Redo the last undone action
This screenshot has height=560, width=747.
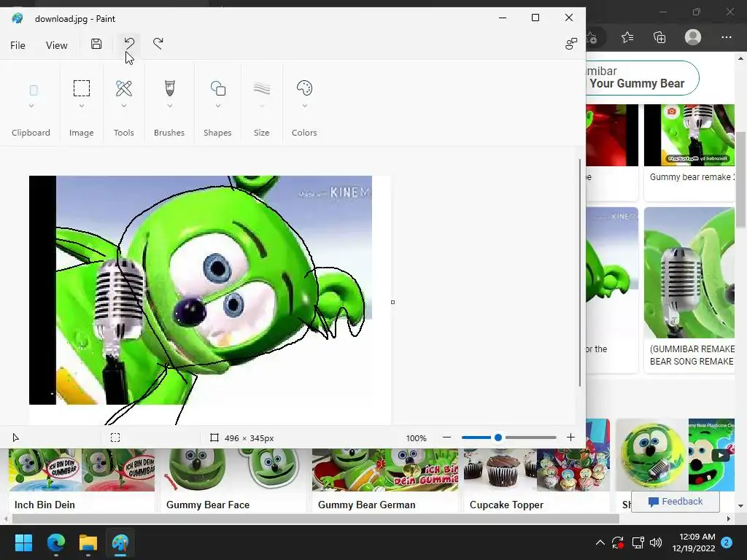click(x=158, y=44)
